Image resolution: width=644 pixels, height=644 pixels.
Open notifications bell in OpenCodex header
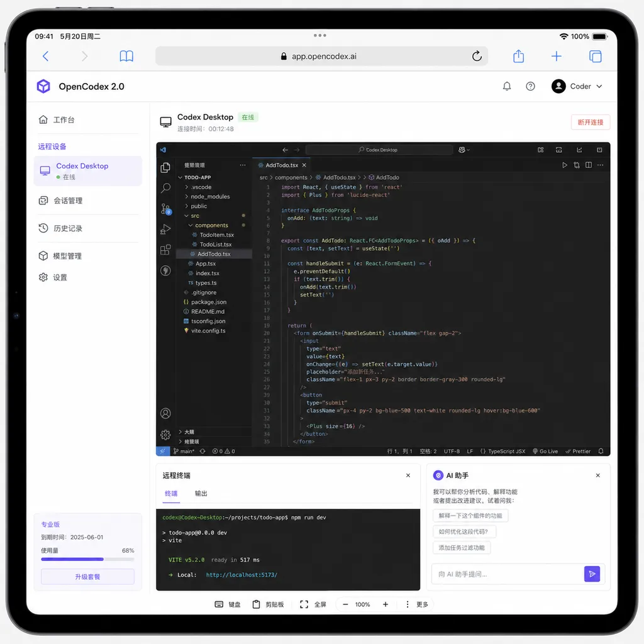(507, 86)
